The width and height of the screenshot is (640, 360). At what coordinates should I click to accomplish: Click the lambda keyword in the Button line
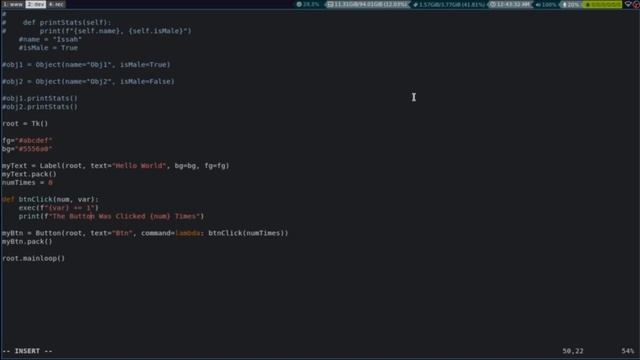click(x=188, y=233)
